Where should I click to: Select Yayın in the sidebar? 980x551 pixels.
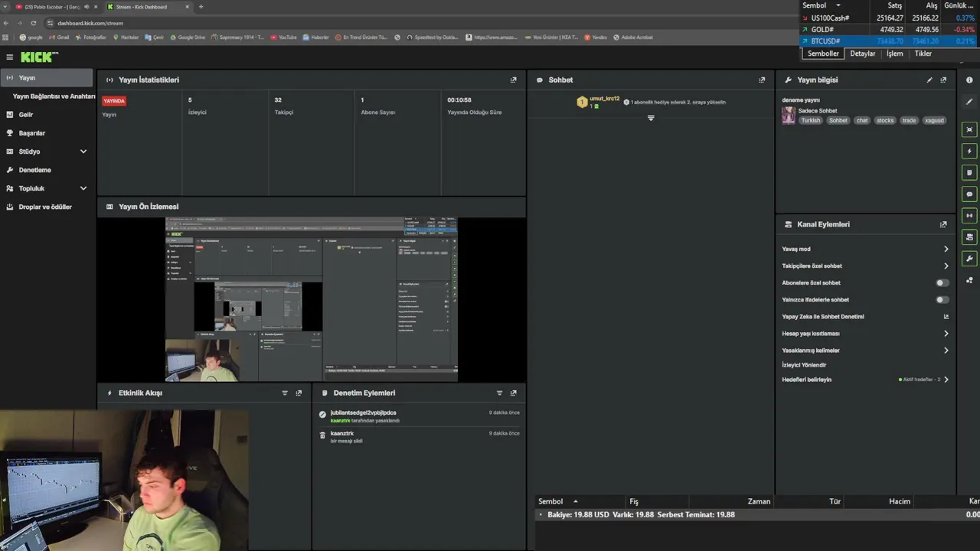tap(47, 77)
